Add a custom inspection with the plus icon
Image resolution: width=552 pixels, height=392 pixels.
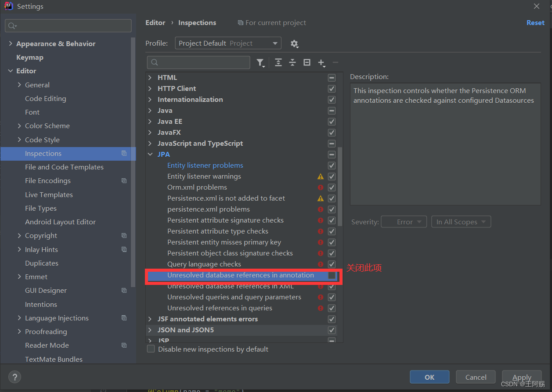point(321,62)
